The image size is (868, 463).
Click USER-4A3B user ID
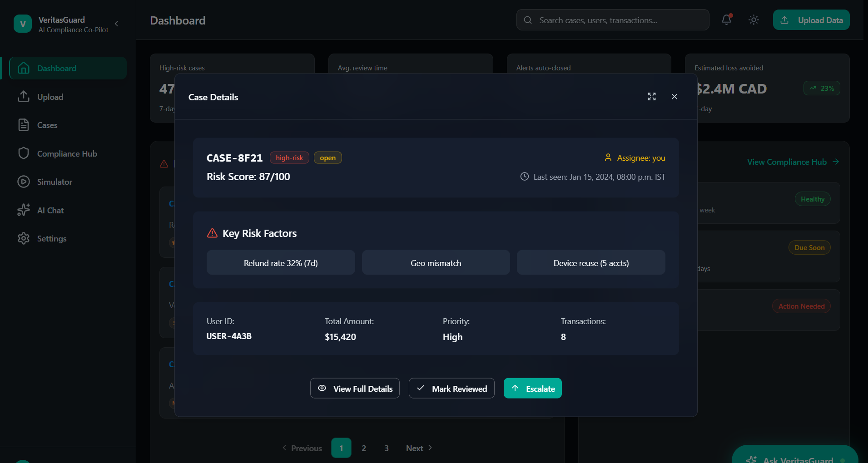click(x=229, y=336)
